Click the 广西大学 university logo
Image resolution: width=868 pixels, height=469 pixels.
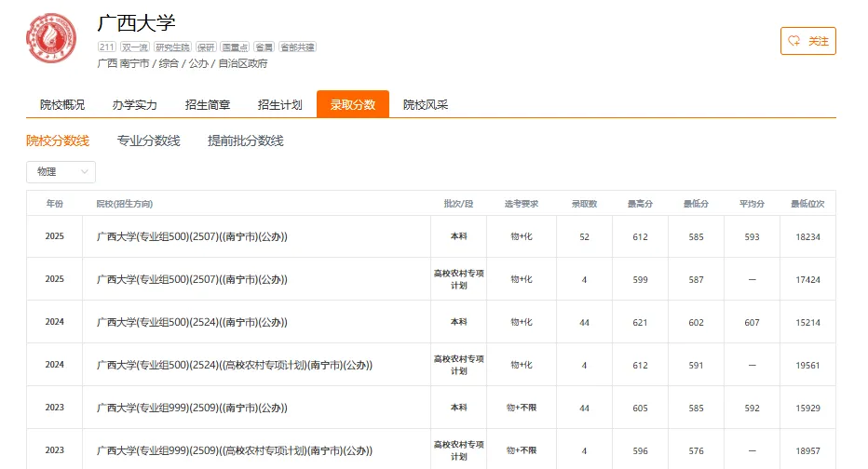point(51,38)
